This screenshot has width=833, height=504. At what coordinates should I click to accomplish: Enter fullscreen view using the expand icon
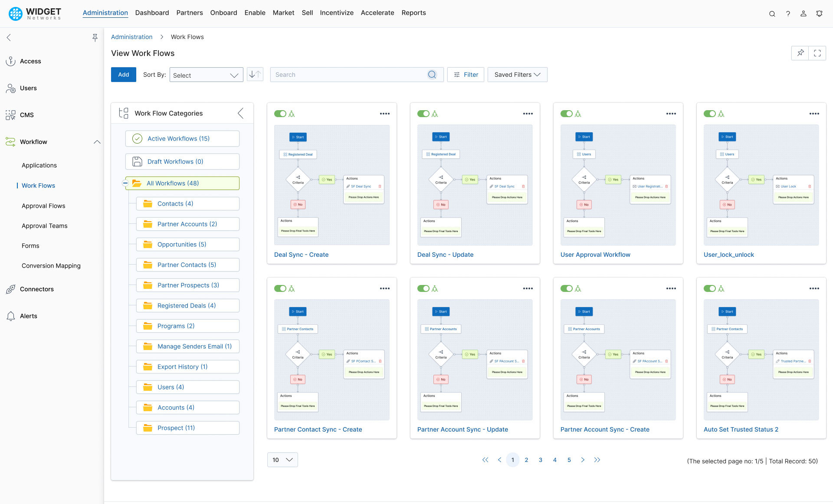point(817,53)
